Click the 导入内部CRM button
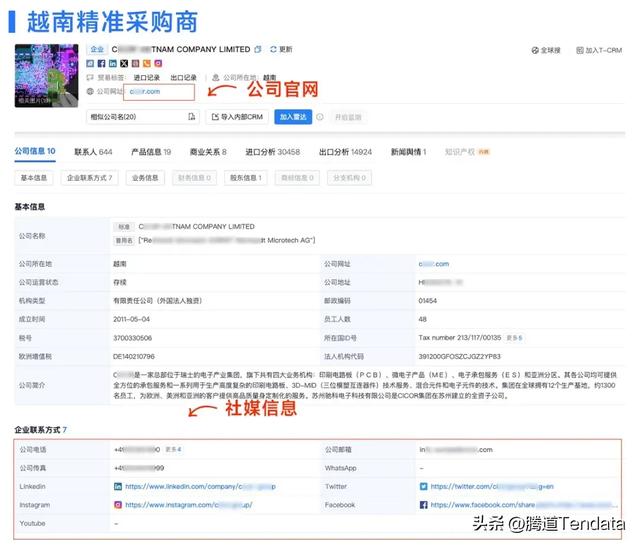Viewport: 640px width, 546px height. tap(238, 117)
